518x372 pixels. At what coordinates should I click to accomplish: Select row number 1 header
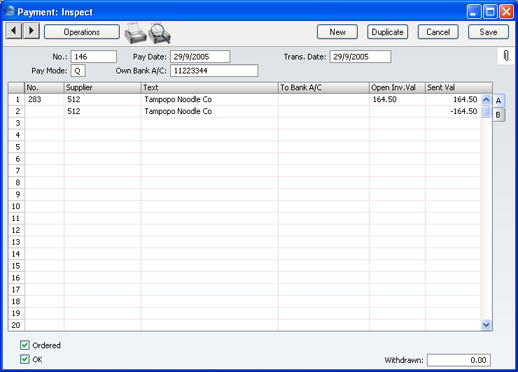pyautogui.click(x=16, y=99)
